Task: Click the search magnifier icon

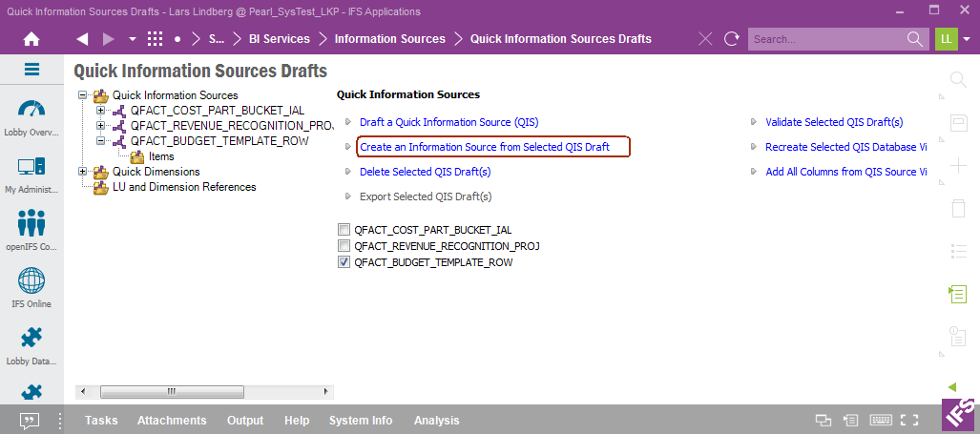Action: coord(914,39)
